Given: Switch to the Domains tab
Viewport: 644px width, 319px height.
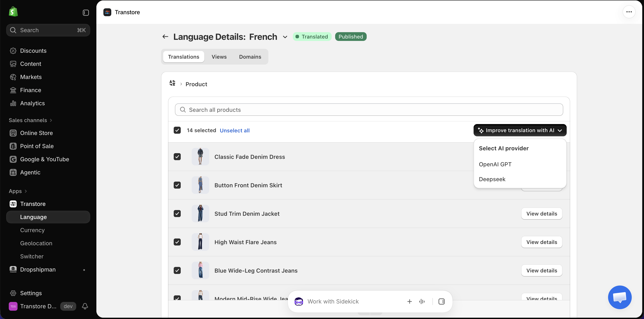Looking at the screenshot, I should coord(250,57).
